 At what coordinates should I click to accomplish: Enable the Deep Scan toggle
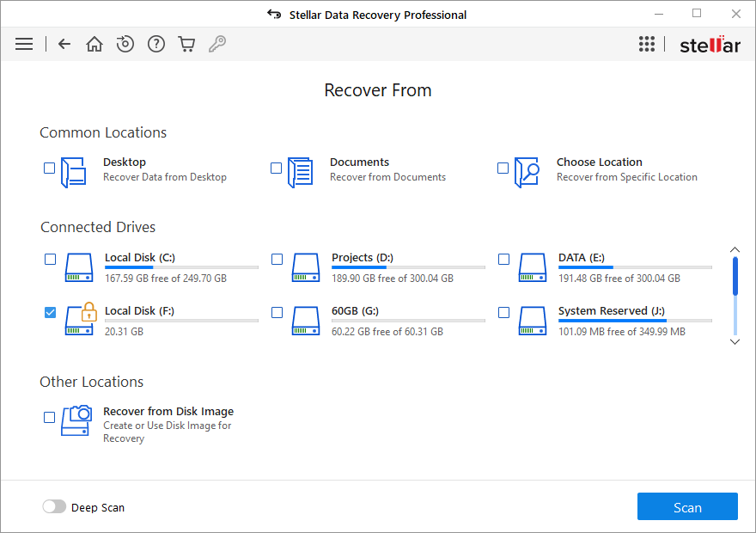[x=54, y=506]
